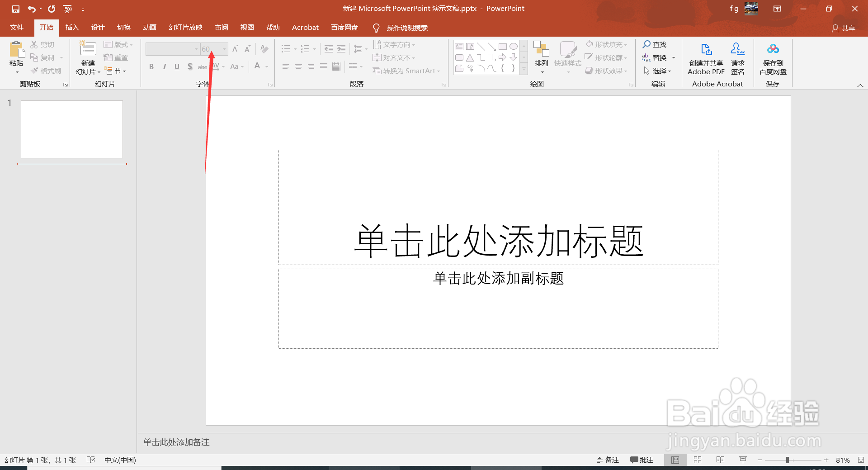The width and height of the screenshot is (868, 470).
Task: Expand the bullet list options dropdown
Action: point(295,49)
